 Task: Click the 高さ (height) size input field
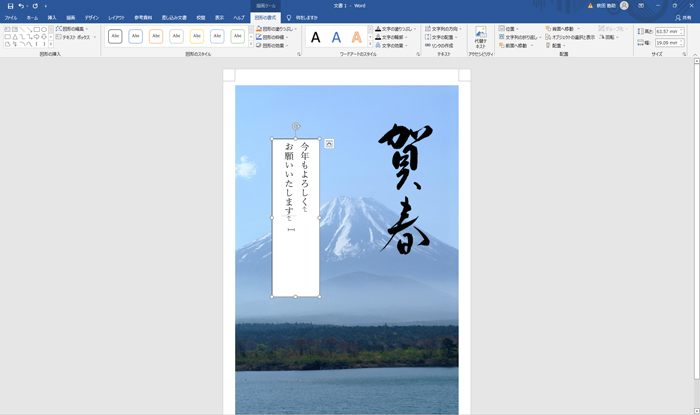coord(668,31)
